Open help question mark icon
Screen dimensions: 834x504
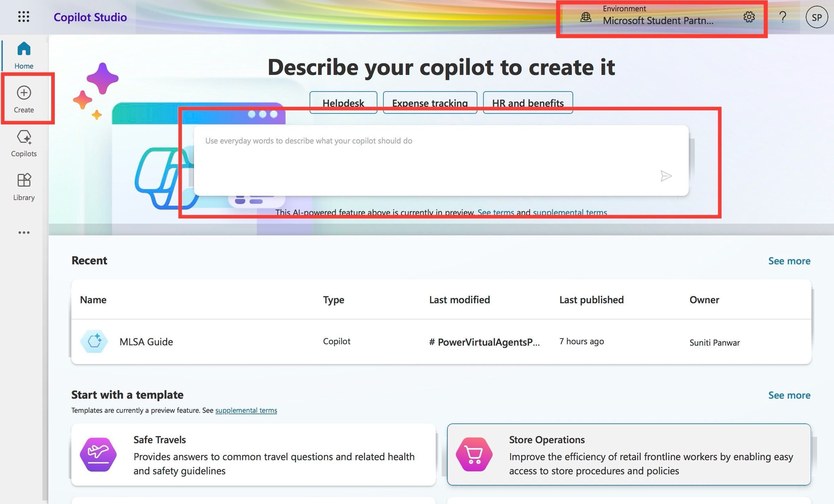click(x=783, y=17)
